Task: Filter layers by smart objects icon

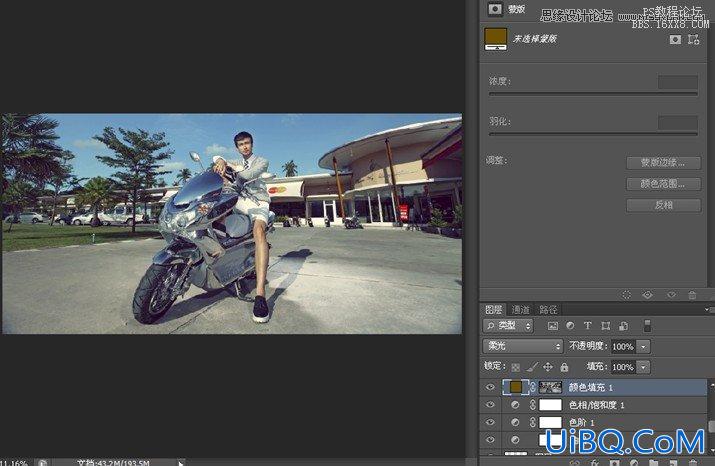Action: tap(623, 326)
